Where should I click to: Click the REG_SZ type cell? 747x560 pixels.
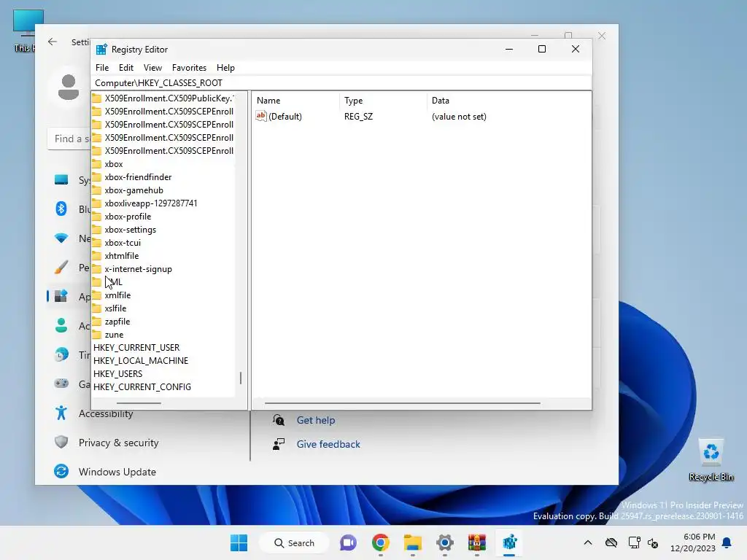point(358,117)
